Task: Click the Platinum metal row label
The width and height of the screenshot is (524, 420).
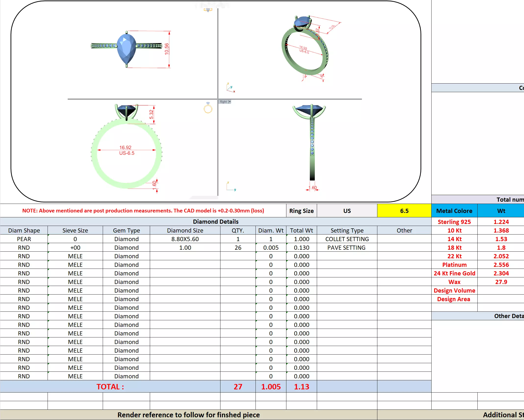Action: pyautogui.click(x=454, y=265)
